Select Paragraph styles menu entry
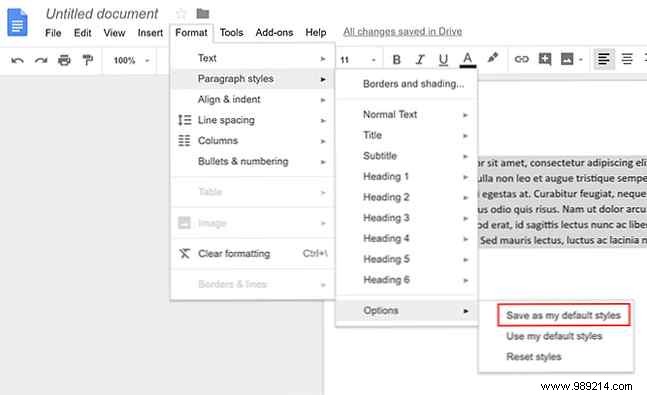 [x=253, y=79]
